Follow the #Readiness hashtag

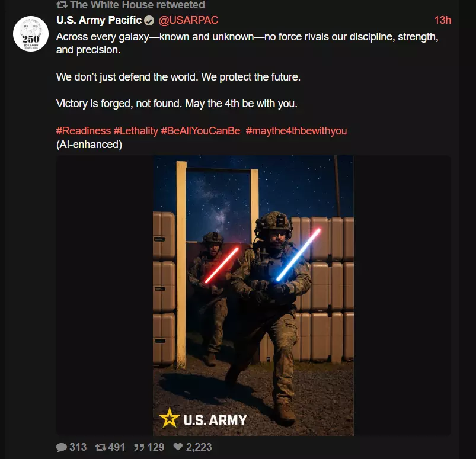pyautogui.click(x=84, y=131)
